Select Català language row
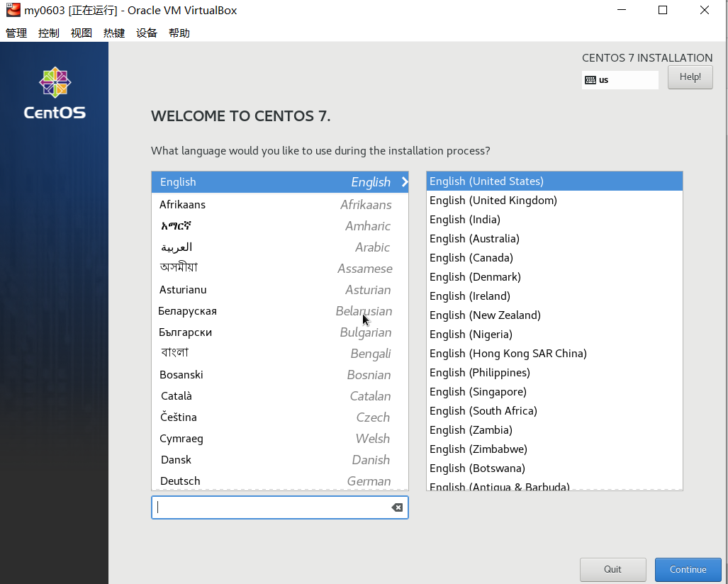 click(x=280, y=396)
